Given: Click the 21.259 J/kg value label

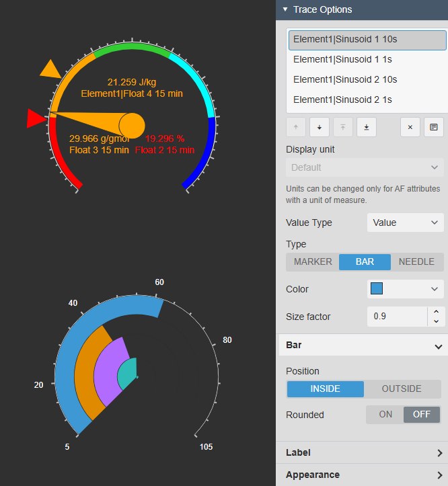Looking at the screenshot, I should pyautogui.click(x=132, y=82).
